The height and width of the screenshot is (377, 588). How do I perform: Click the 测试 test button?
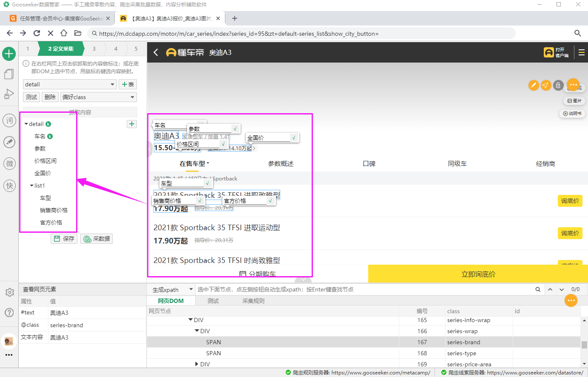(x=31, y=97)
